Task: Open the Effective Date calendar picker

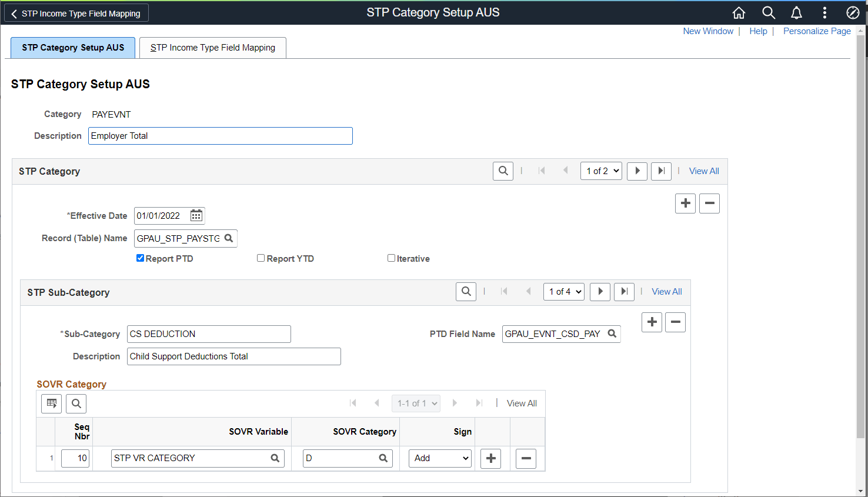Action: pos(196,216)
